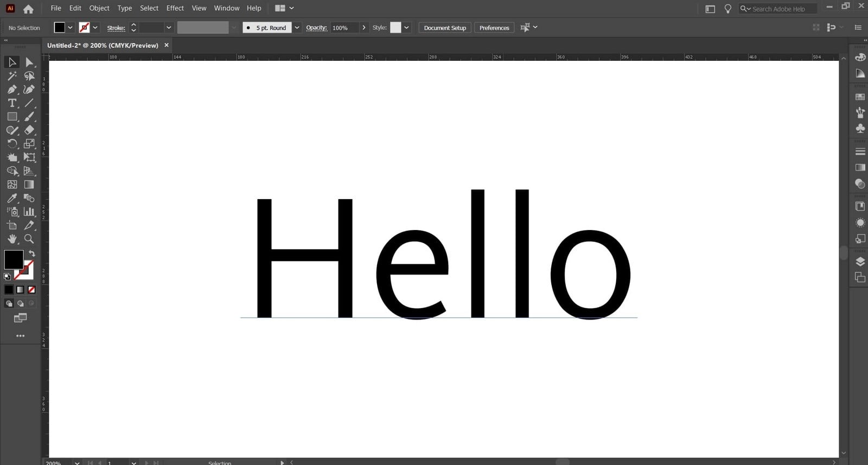Choose the Mesh tool
This screenshot has width=868, height=465.
12,184
